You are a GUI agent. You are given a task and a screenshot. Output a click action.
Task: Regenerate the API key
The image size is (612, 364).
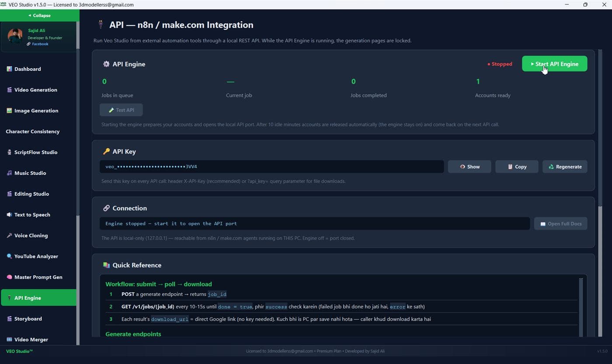565,166
